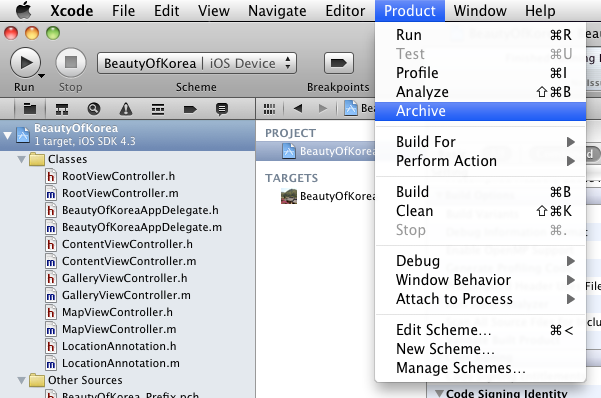Open the Debug navigator icon
This screenshot has width=601, height=398.
[158, 109]
